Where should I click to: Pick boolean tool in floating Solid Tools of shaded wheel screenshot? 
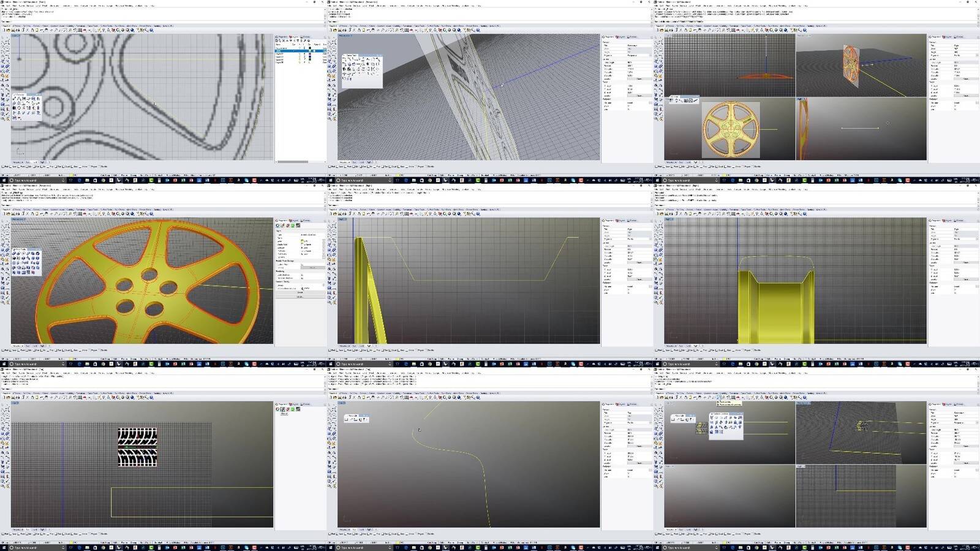[x=13, y=253]
